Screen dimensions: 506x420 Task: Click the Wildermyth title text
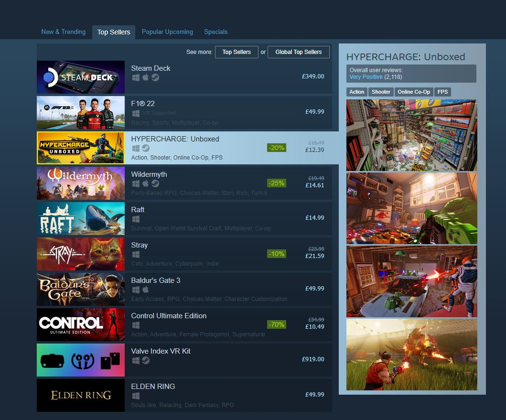pyautogui.click(x=149, y=174)
